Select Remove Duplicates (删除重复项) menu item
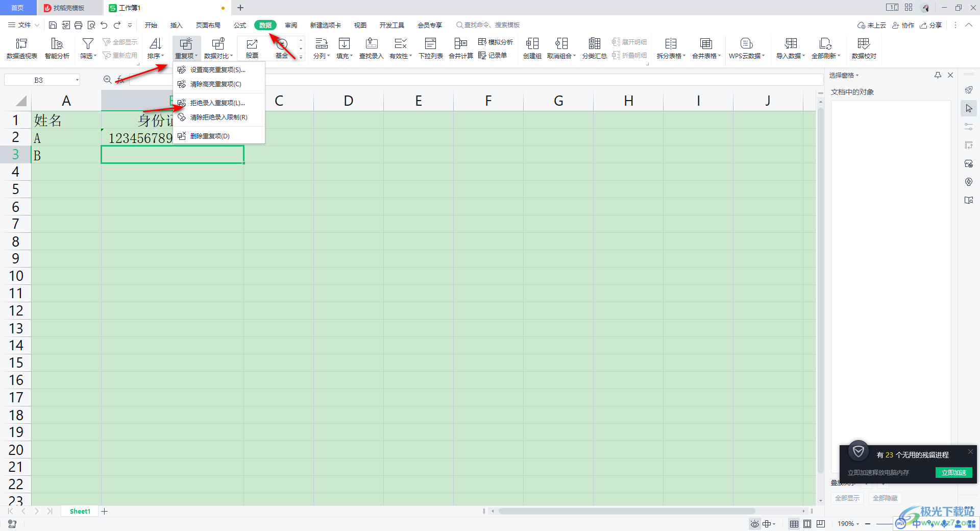The image size is (980, 531). coord(218,136)
